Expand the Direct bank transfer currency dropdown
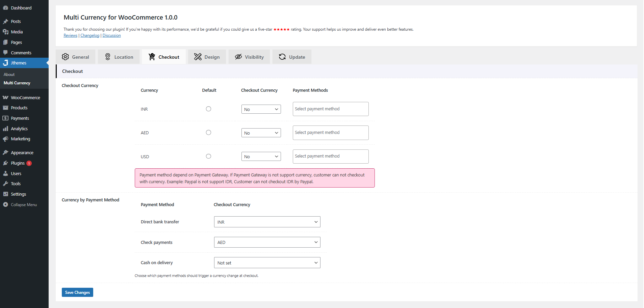 (267, 222)
